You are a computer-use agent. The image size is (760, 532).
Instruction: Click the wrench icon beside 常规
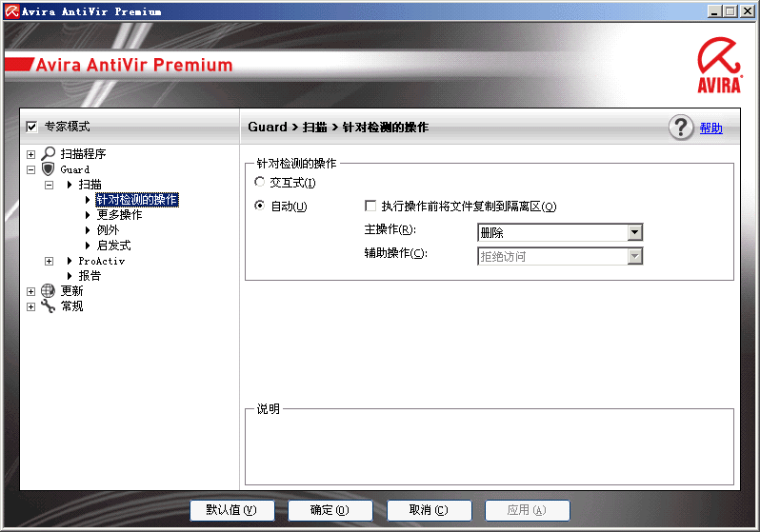(48, 306)
